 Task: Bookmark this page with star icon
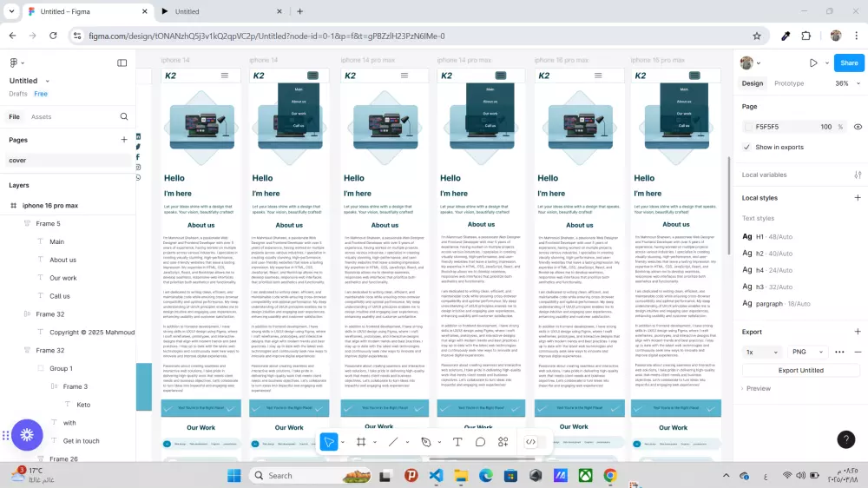click(x=757, y=36)
